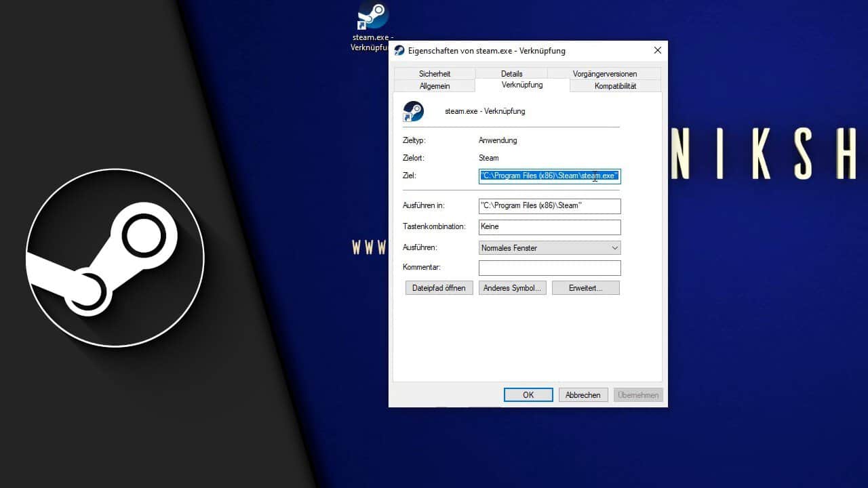Viewport: 868px width, 488px height.
Task: Switch to the Details tab
Action: (512, 73)
